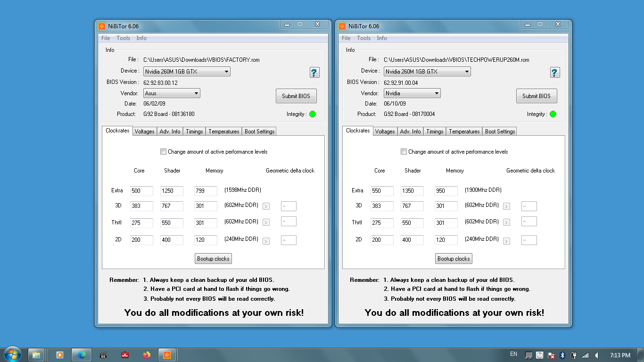Open the Windows Start orb
The width and height of the screenshot is (644, 362).
[12, 354]
